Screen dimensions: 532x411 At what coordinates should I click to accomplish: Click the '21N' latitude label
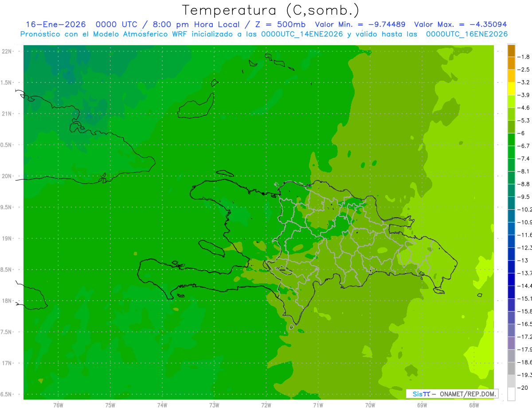click(x=7, y=114)
